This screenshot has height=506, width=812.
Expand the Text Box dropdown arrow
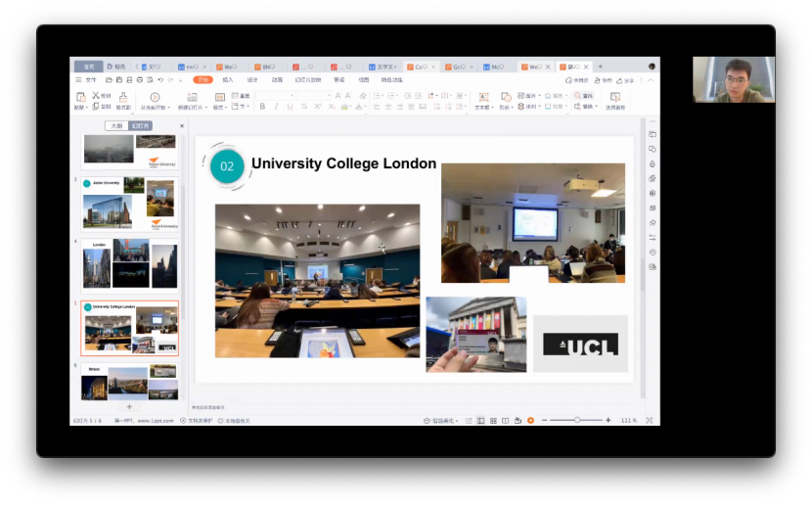(492, 108)
